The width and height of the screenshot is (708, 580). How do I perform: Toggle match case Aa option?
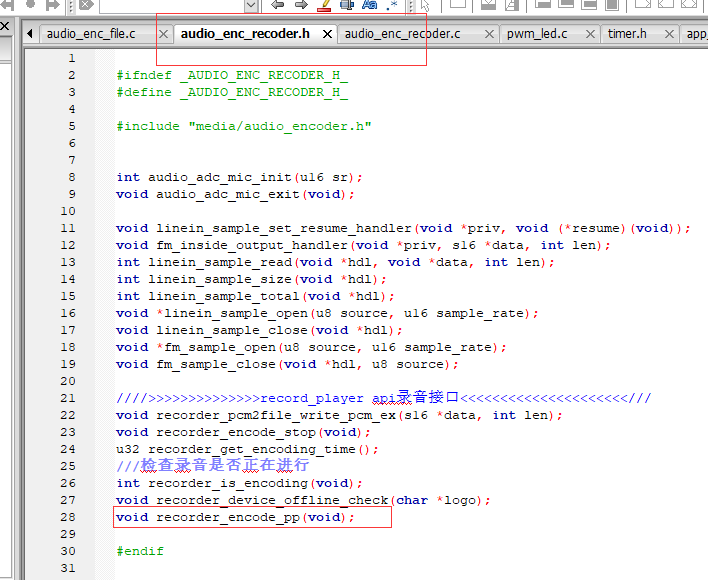(369, 5)
